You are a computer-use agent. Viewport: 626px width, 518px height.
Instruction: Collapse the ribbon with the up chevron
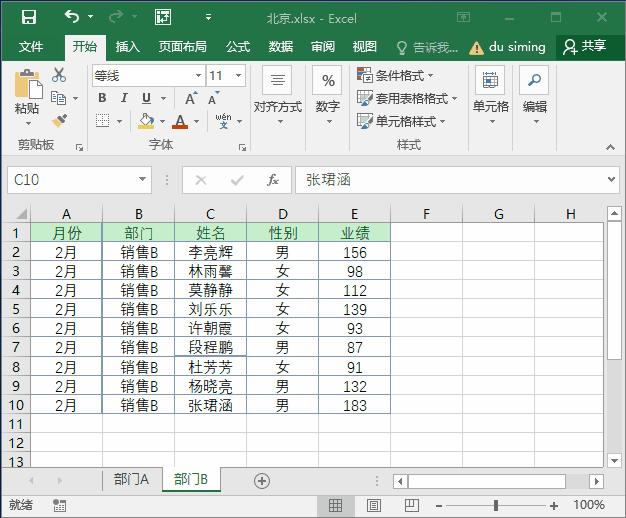[610, 147]
